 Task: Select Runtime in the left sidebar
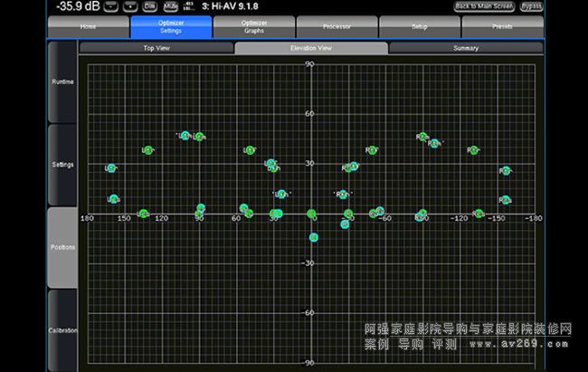point(62,81)
